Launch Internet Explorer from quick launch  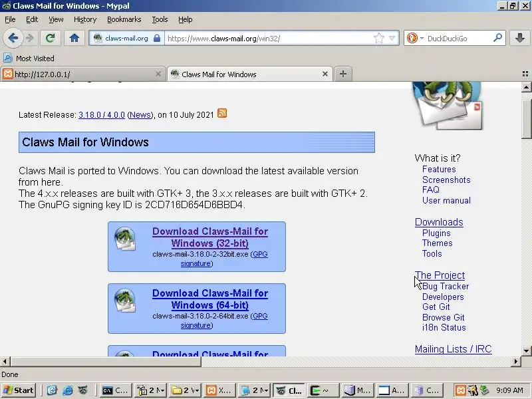pos(68,390)
